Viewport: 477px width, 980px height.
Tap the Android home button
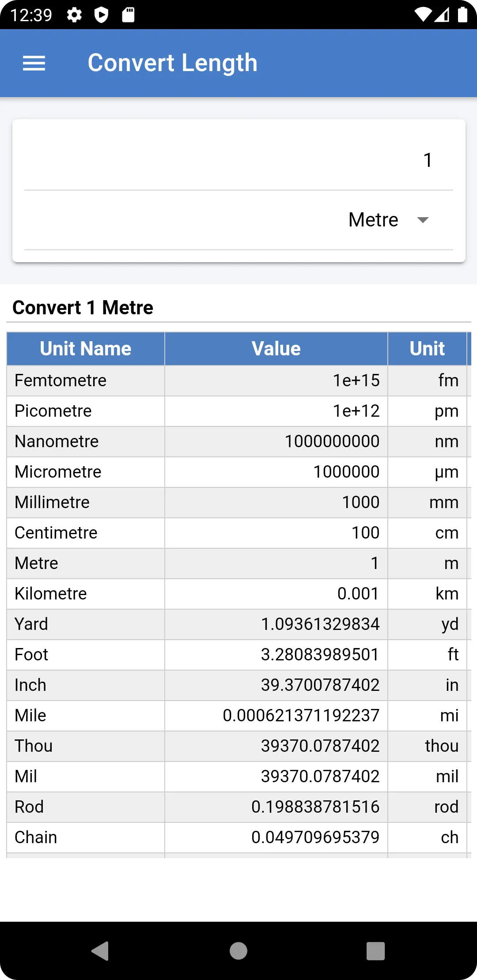(238, 951)
